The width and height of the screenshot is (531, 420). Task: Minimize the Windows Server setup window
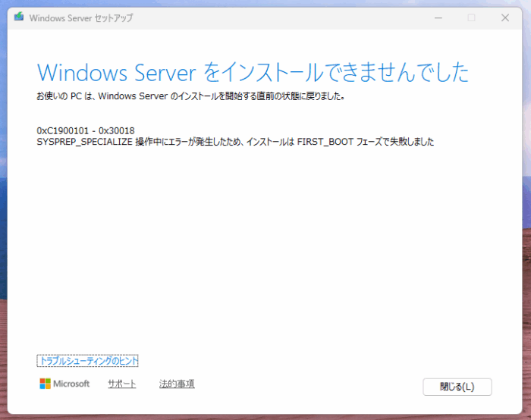coord(438,17)
